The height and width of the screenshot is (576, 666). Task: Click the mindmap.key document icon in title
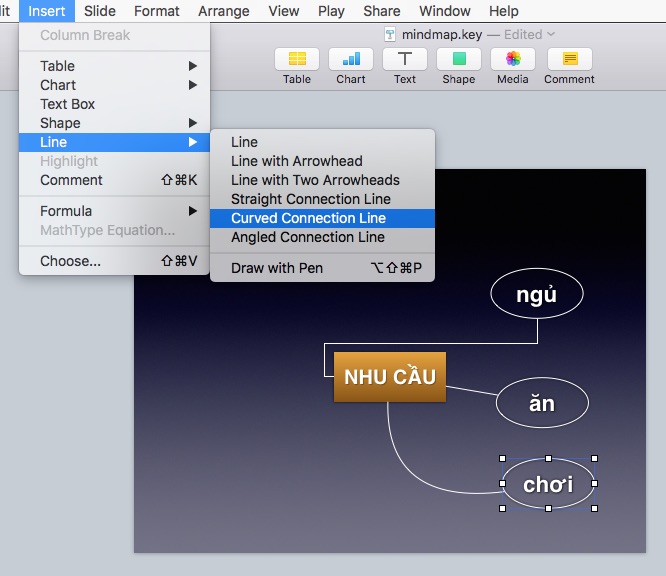click(390, 34)
